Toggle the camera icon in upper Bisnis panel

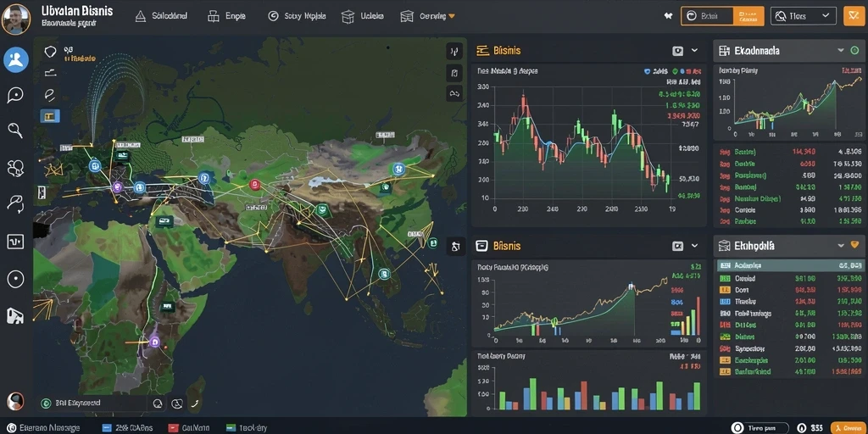point(677,51)
